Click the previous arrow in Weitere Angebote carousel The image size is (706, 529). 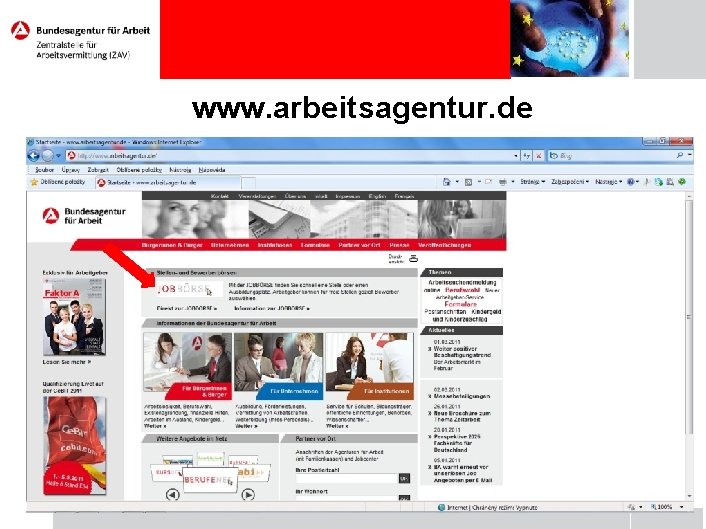click(173, 495)
